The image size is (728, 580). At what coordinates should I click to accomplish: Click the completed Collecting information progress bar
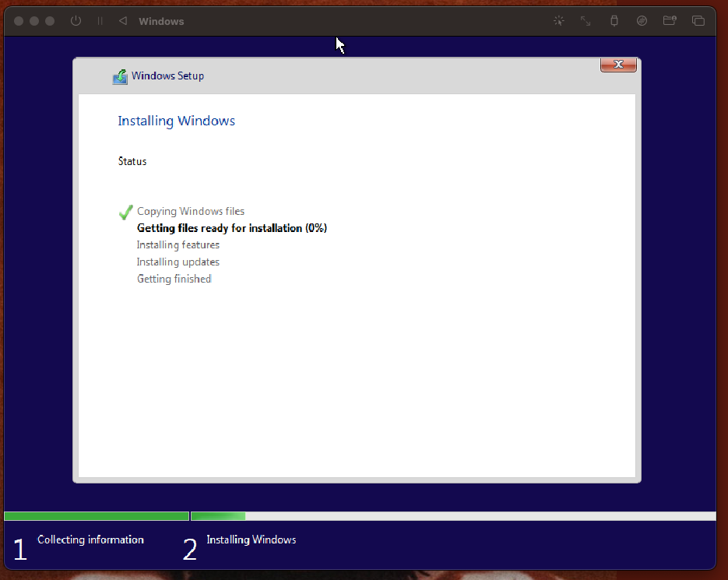[x=97, y=516]
